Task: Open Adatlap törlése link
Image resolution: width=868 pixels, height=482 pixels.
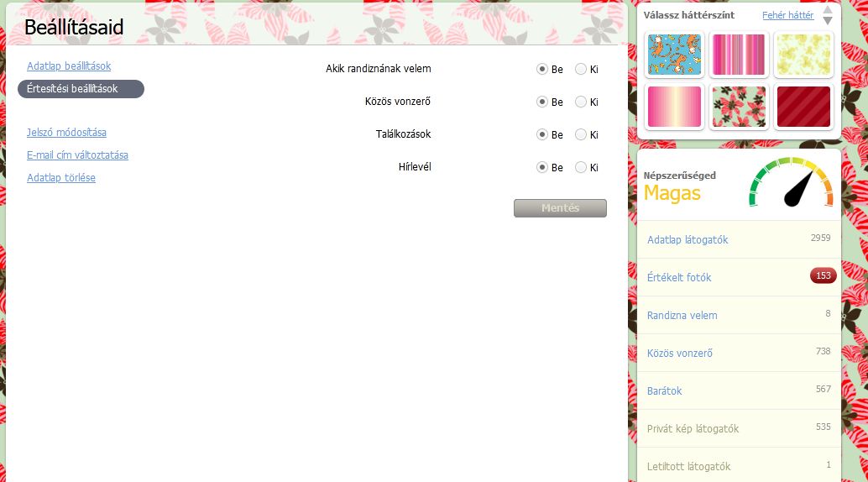Action: (x=61, y=178)
